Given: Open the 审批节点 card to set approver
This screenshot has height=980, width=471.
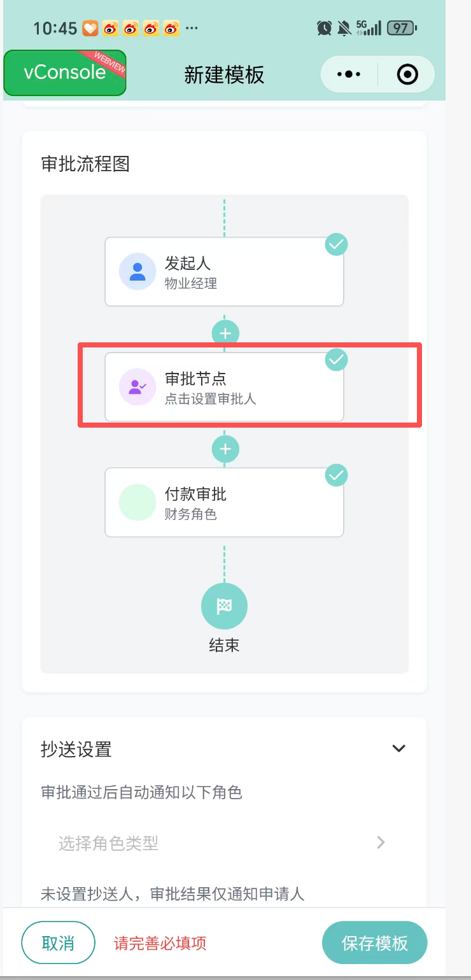Looking at the screenshot, I should click(224, 387).
